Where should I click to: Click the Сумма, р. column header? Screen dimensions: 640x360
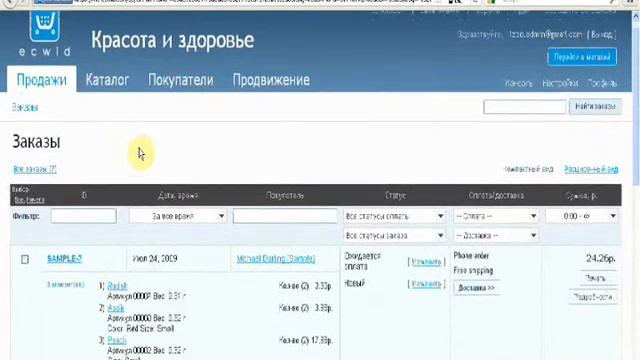coord(581,196)
